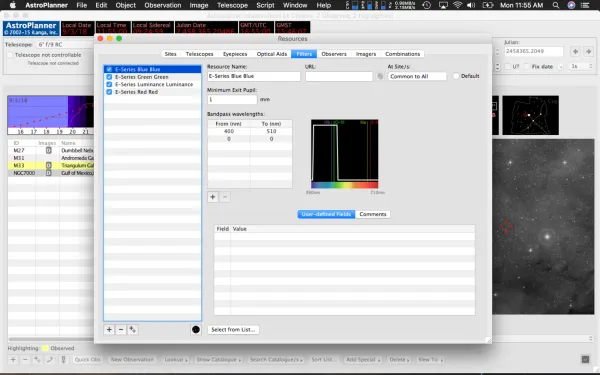This screenshot has height=375, width=600.
Task: Remove object in main window bottom toolbar
Action: (25, 360)
